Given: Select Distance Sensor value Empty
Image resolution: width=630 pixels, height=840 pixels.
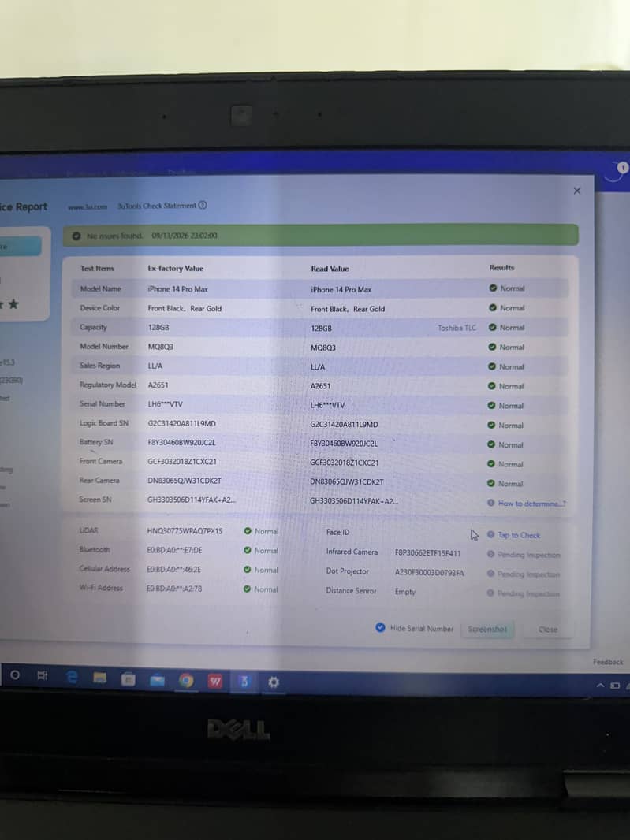Looking at the screenshot, I should [404, 592].
